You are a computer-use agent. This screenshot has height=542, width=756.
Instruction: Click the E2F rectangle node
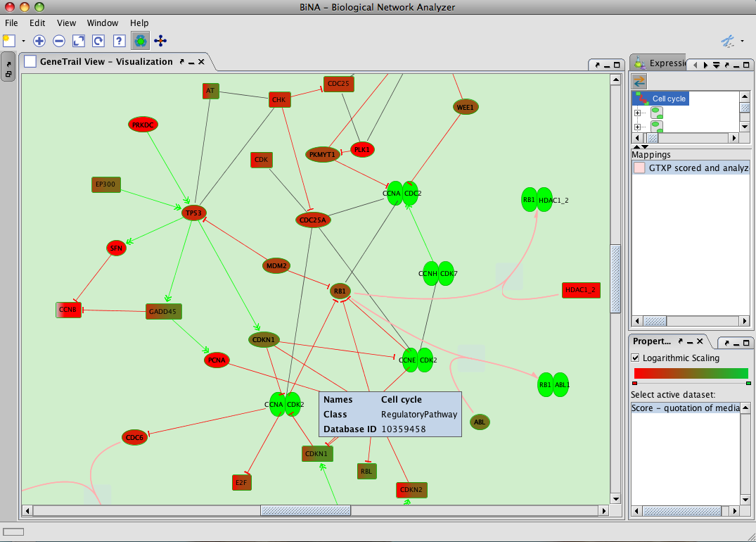(241, 482)
